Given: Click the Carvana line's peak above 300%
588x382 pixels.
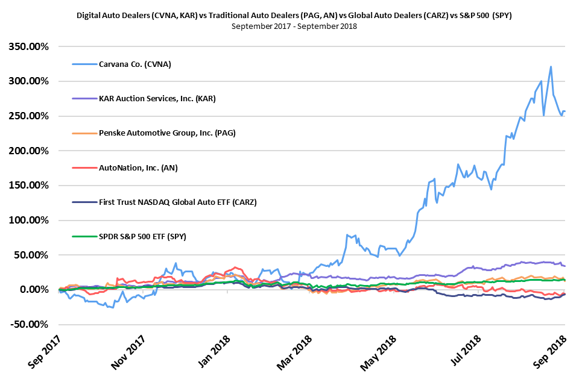Looking at the screenshot, I should click(x=551, y=67).
